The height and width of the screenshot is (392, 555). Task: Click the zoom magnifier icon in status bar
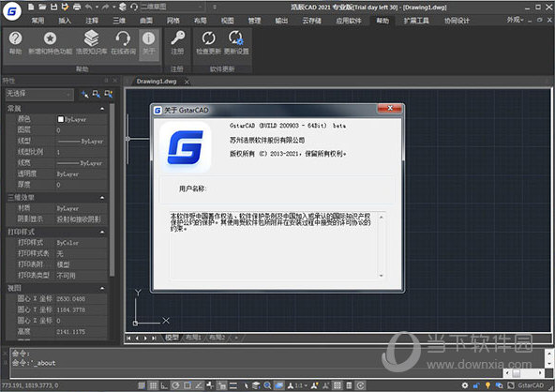(x=267, y=385)
